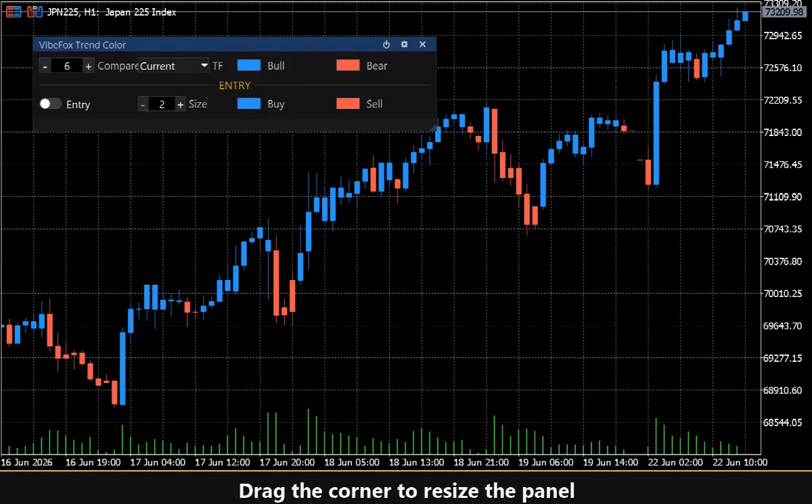This screenshot has height=504, width=812.
Task: Close the VibeFox Trend Color panel
Action: point(422,45)
